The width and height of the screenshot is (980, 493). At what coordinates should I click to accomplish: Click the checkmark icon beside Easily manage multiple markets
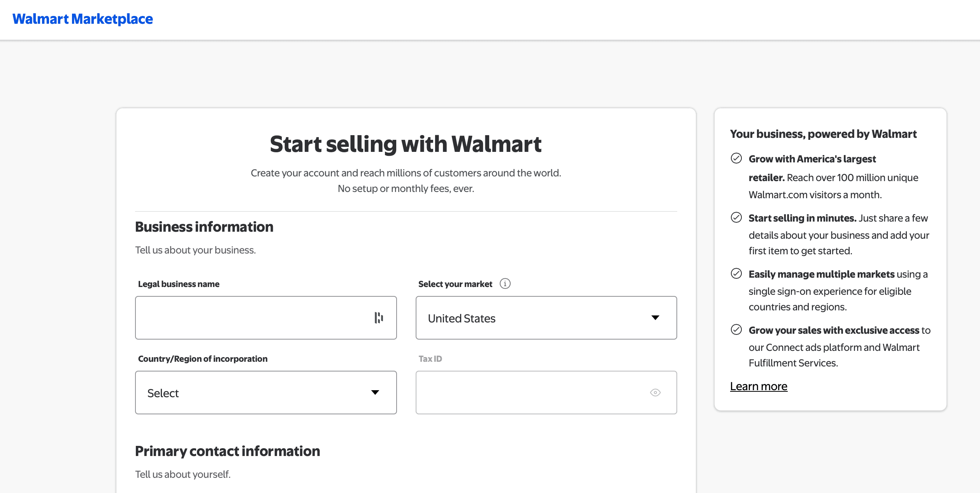tap(736, 273)
